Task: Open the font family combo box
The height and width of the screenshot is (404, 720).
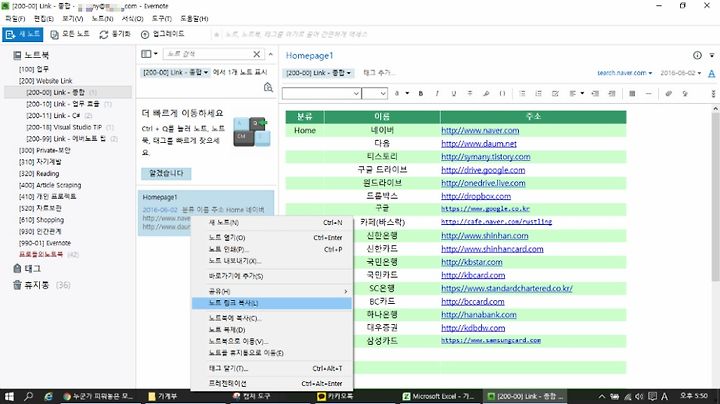Action: pos(321,94)
